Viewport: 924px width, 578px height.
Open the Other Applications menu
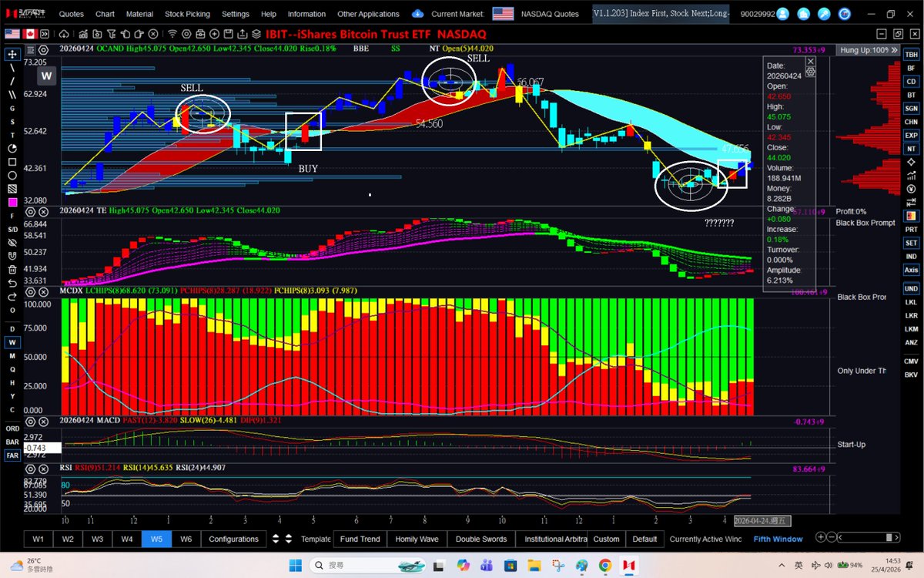[368, 14]
